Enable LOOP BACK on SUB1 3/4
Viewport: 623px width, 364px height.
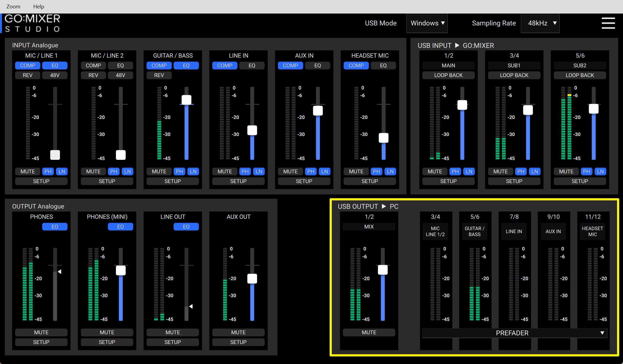point(514,75)
